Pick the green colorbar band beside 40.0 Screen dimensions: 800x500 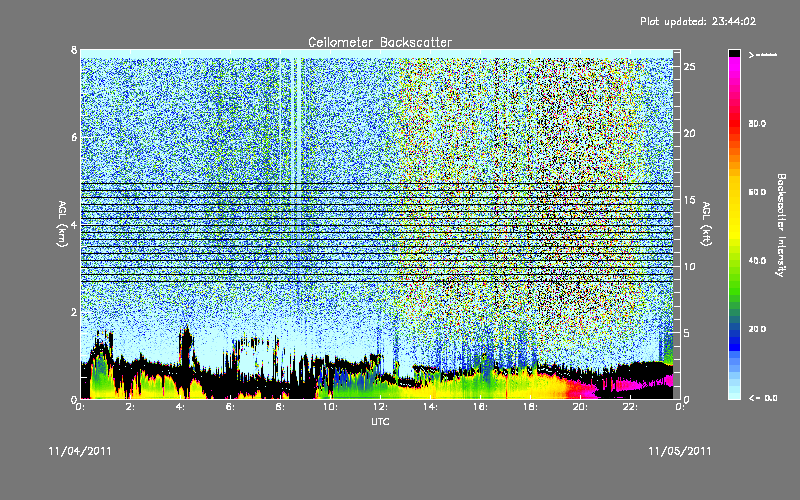point(734,261)
